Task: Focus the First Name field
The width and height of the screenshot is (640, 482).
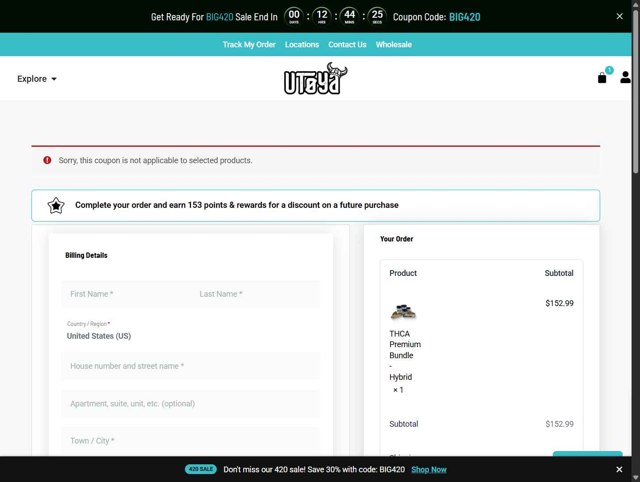Action: [126, 294]
